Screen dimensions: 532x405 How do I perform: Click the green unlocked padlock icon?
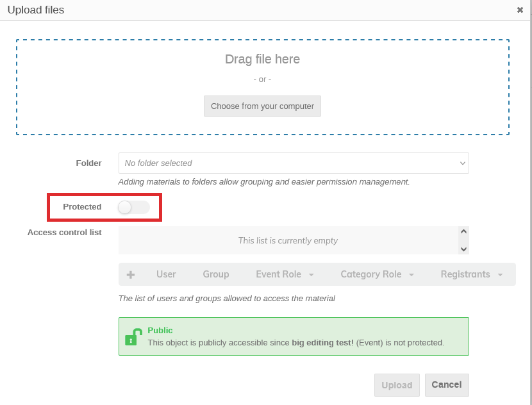pos(133,336)
